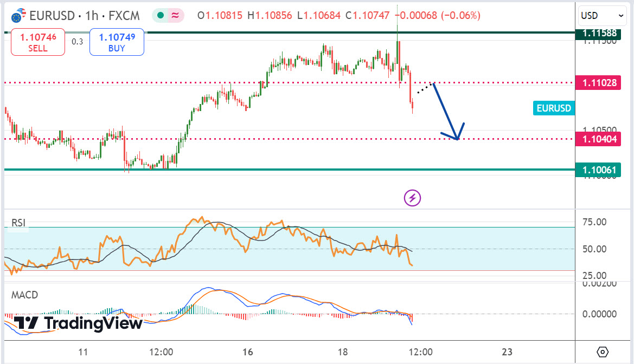634x364 pixels.
Task: Select the 1.10061 support price label
Action: coord(599,170)
